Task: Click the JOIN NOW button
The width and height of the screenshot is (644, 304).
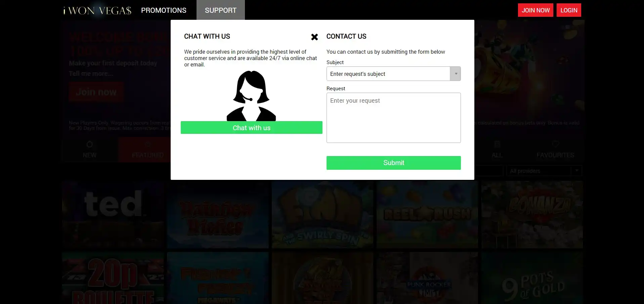Action: (x=535, y=10)
